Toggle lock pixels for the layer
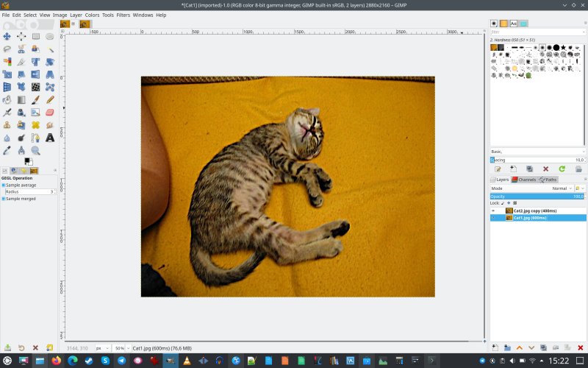 click(503, 203)
